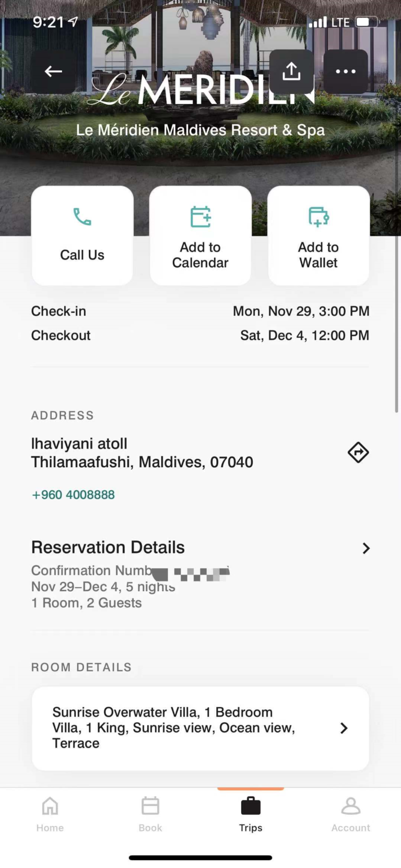Viewport: 401px width, 868px height.
Task: Expand Reservation Details with the chevron
Action: pyautogui.click(x=366, y=548)
